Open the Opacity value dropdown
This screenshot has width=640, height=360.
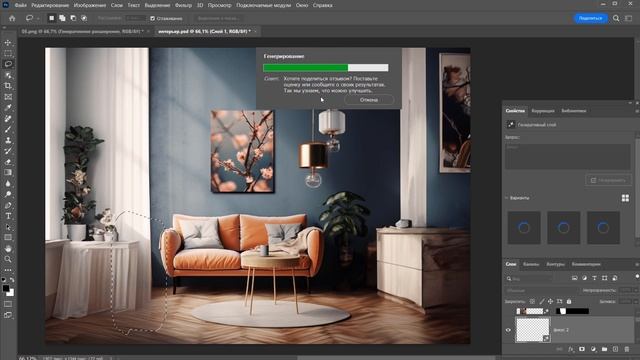[x=636, y=290]
